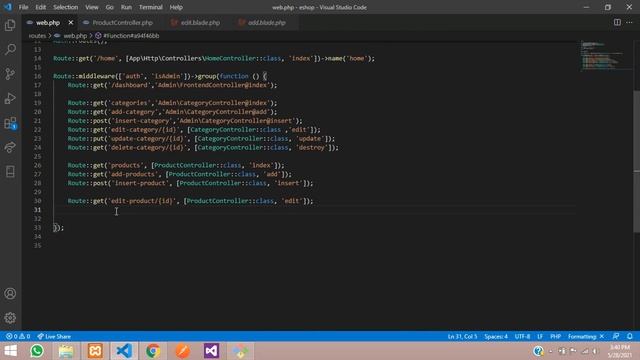The width and height of the screenshot is (640, 360).
Task: Open the Help menu
Action: 176,7
